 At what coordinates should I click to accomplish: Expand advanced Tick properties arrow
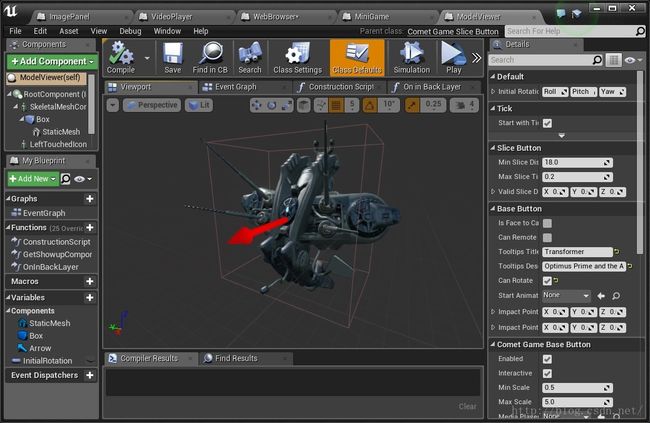562,135
